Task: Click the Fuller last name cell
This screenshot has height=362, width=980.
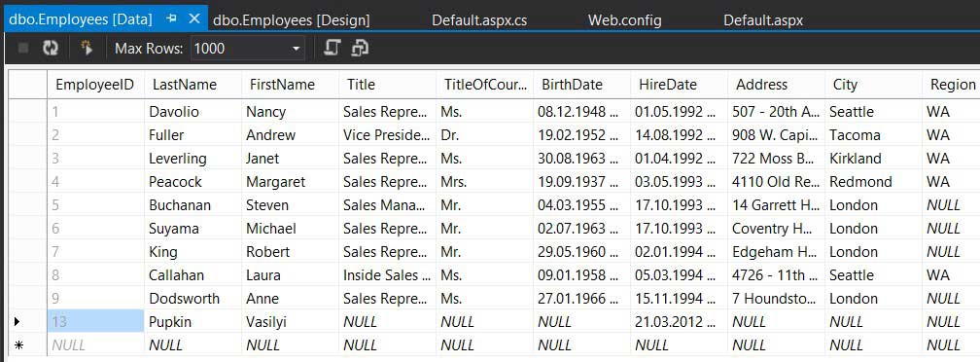Action: (x=193, y=135)
